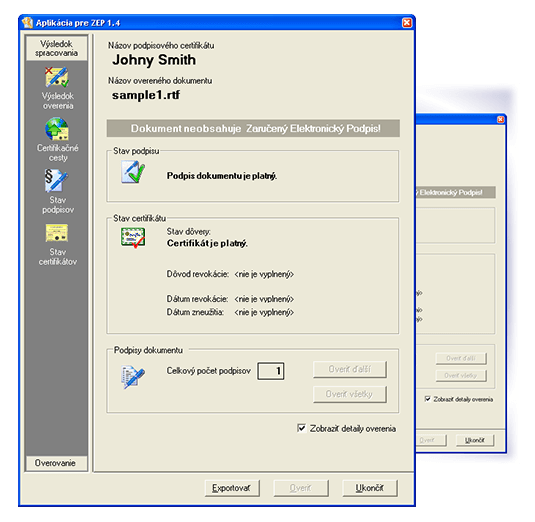Viewport: 535px width, 522px height.
Task: Select the Stav certifikátov certificate icon
Action: (x=57, y=233)
